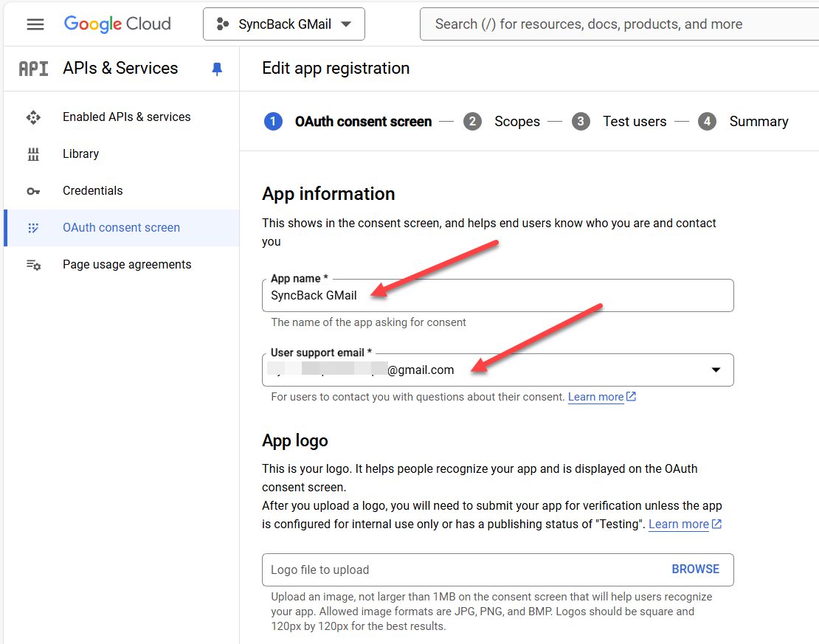
Task: Click the API logo icon in sidebar header
Action: pyautogui.click(x=33, y=69)
